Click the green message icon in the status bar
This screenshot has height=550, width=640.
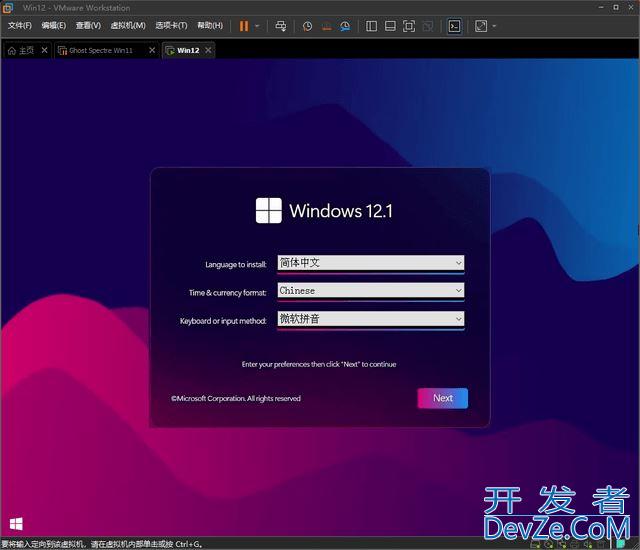tap(620, 544)
